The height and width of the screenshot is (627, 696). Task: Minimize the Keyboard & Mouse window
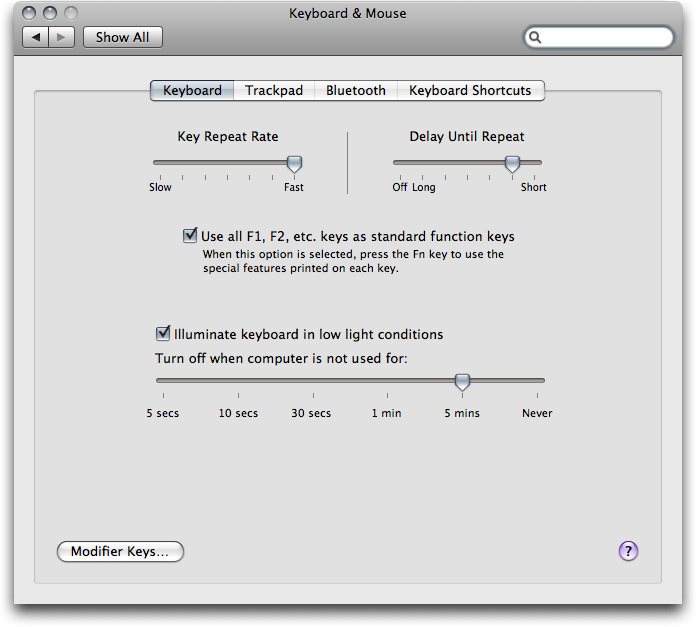(x=50, y=13)
